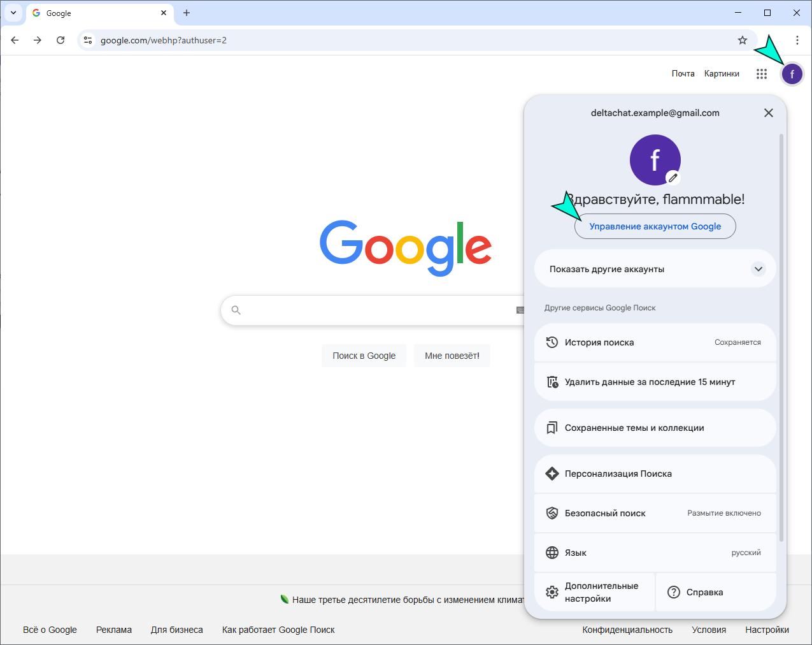812x645 pixels.
Task: Open the Google apps grid
Action: point(762,73)
